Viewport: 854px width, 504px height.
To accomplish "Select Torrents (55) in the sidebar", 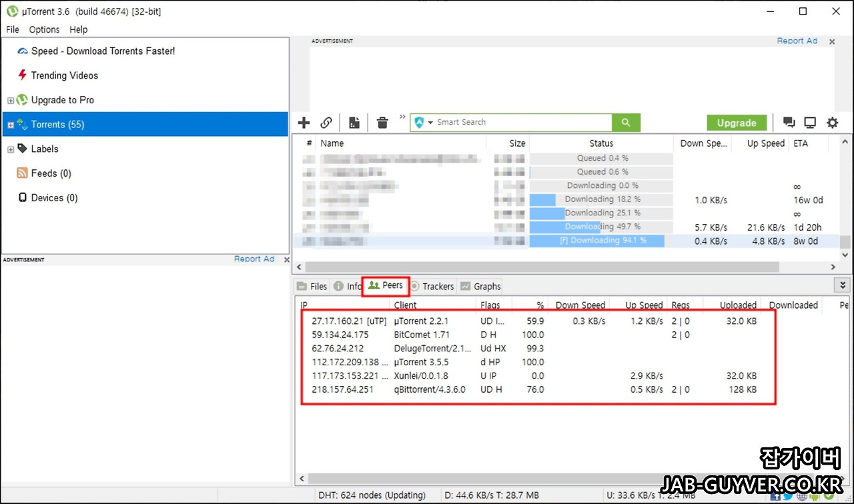I will (x=145, y=125).
